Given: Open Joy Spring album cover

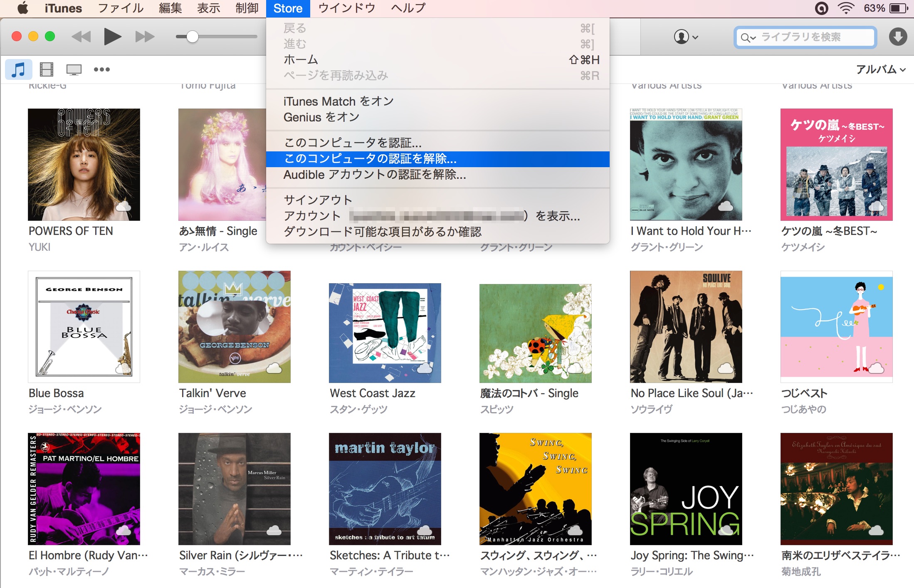Looking at the screenshot, I should pyautogui.click(x=686, y=489).
